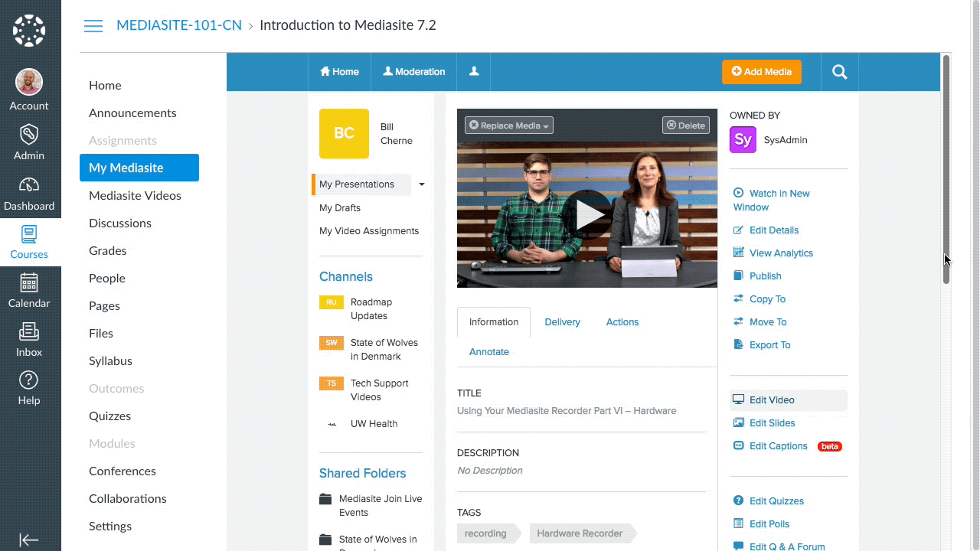
Task: Open the Moderation tab
Action: tap(413, 71)
